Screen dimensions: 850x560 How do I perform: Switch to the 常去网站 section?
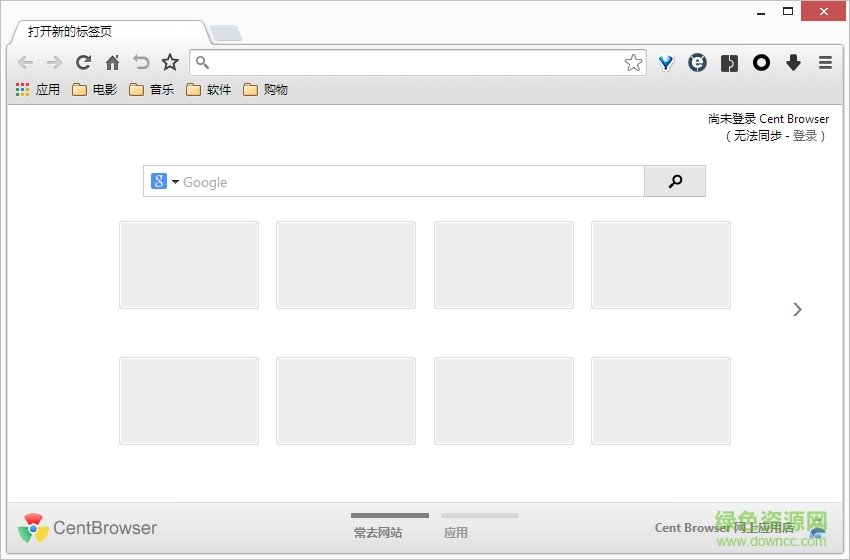tap(378, 532)
